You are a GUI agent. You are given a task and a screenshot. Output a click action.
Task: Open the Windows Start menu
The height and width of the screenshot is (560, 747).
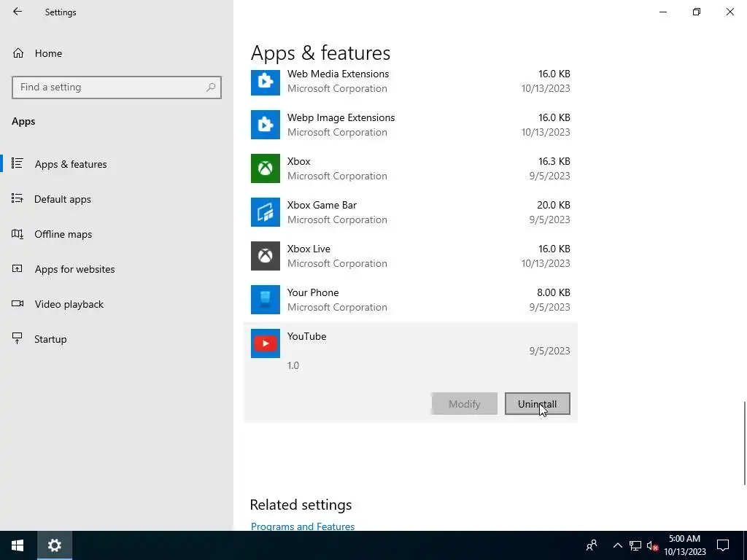tap(18, 545)
